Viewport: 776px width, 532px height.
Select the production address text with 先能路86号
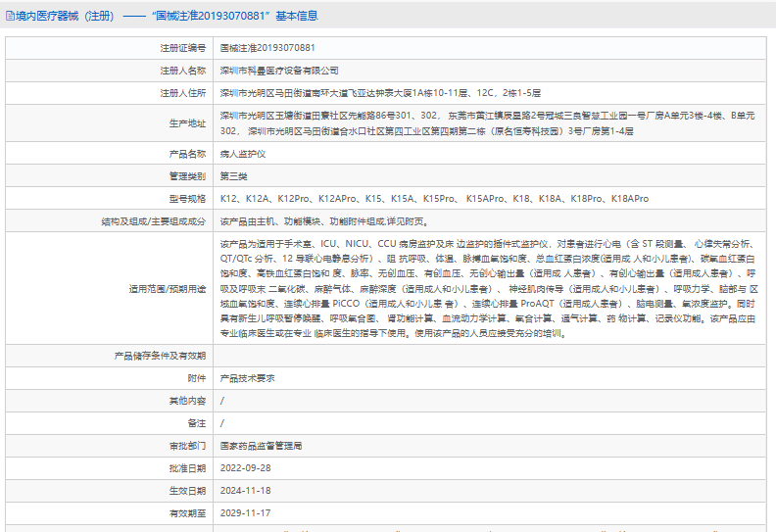coord(488,123)
